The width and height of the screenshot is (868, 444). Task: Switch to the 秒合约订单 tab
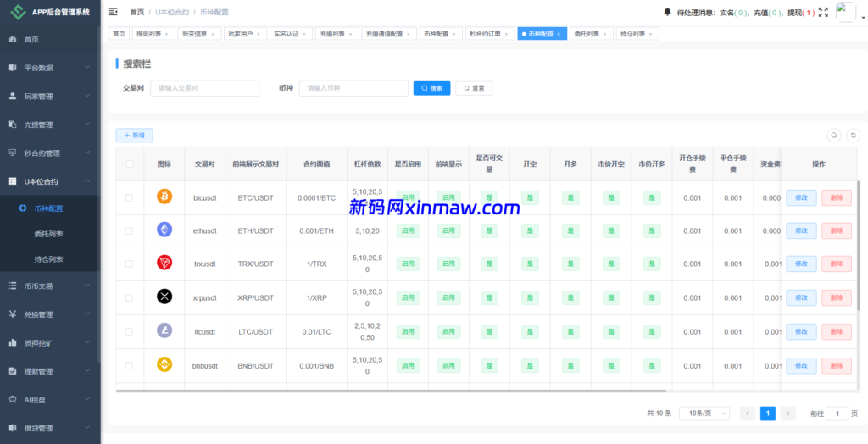(x=489, y=34)
